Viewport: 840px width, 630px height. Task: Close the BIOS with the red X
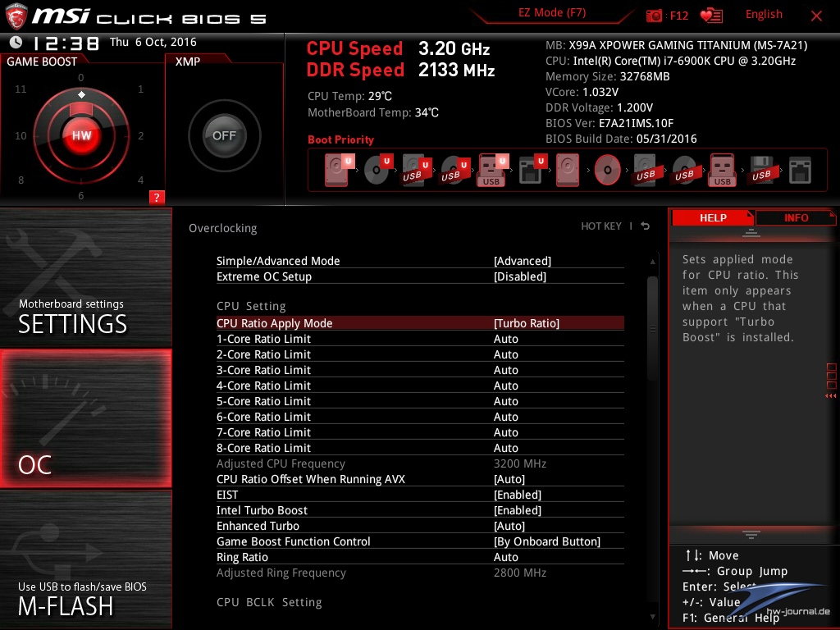816,16
